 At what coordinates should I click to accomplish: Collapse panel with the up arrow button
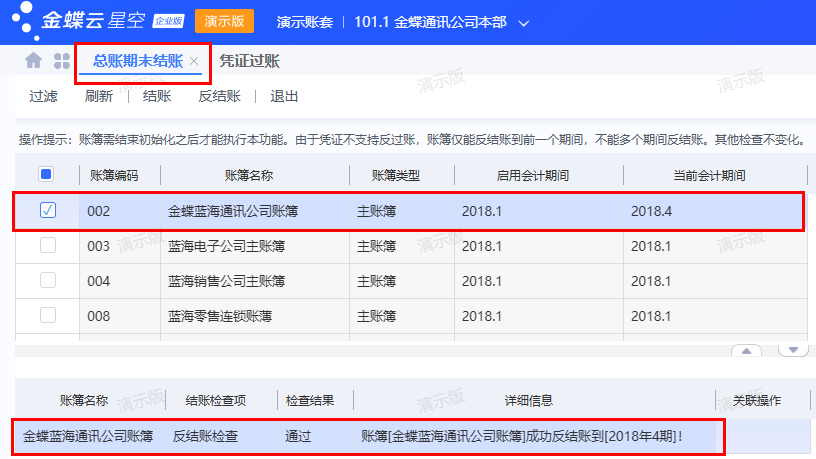[x=746, y=350]
